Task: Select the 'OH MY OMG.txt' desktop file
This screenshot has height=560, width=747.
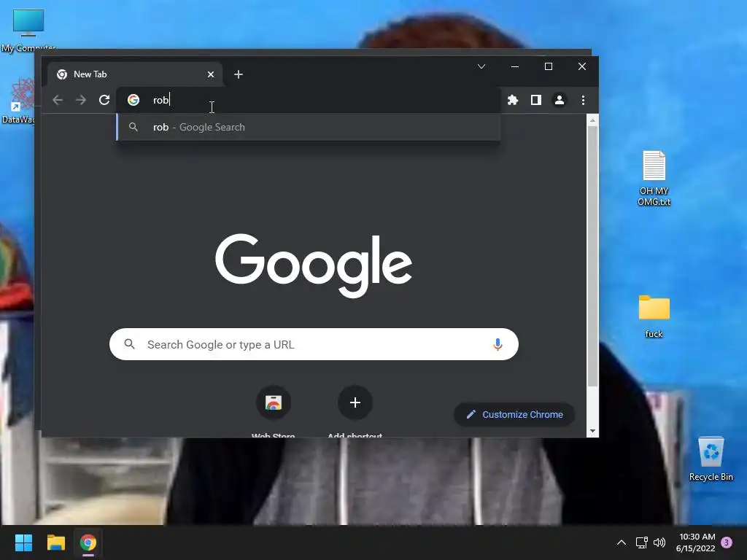Action: coord(654,178)
